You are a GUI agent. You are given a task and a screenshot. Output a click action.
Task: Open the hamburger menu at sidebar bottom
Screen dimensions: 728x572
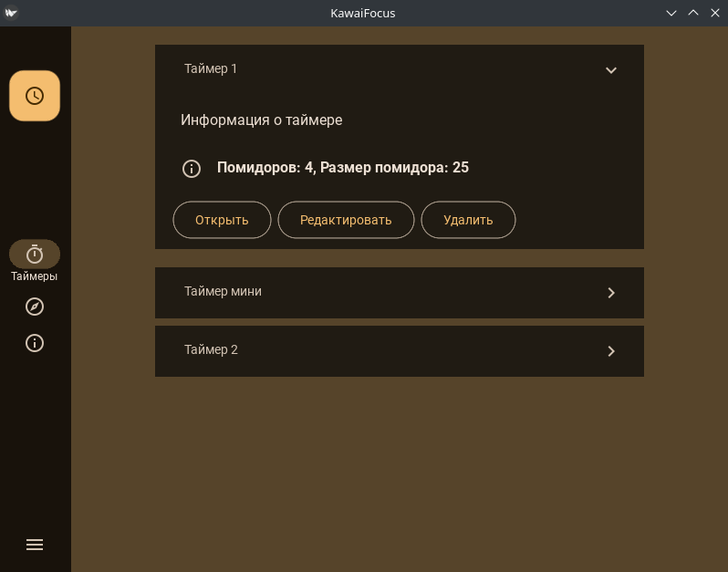[x=35, y=545]
